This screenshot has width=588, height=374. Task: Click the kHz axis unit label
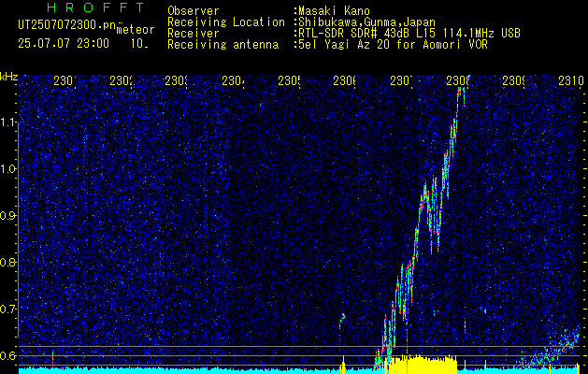coord(8,77)
